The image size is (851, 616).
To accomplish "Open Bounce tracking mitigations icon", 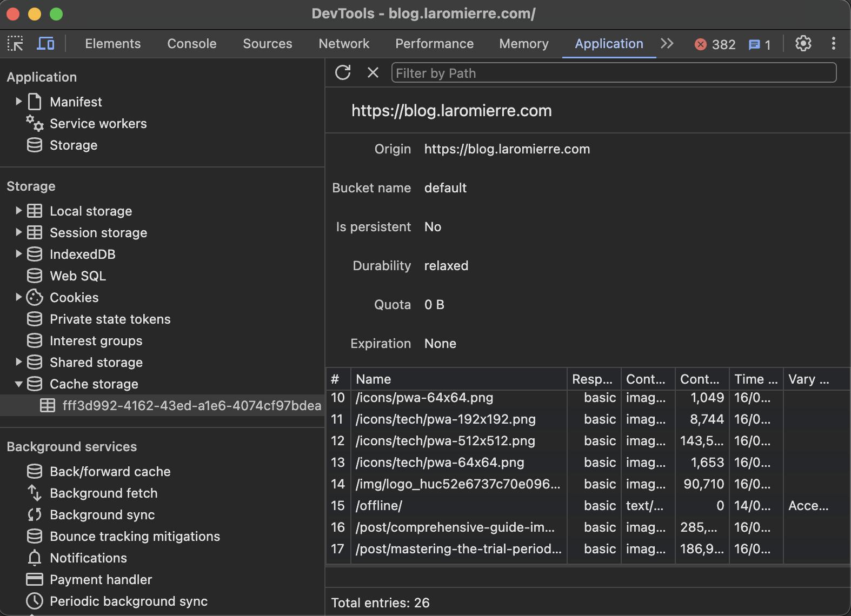I will click(35, 536).
